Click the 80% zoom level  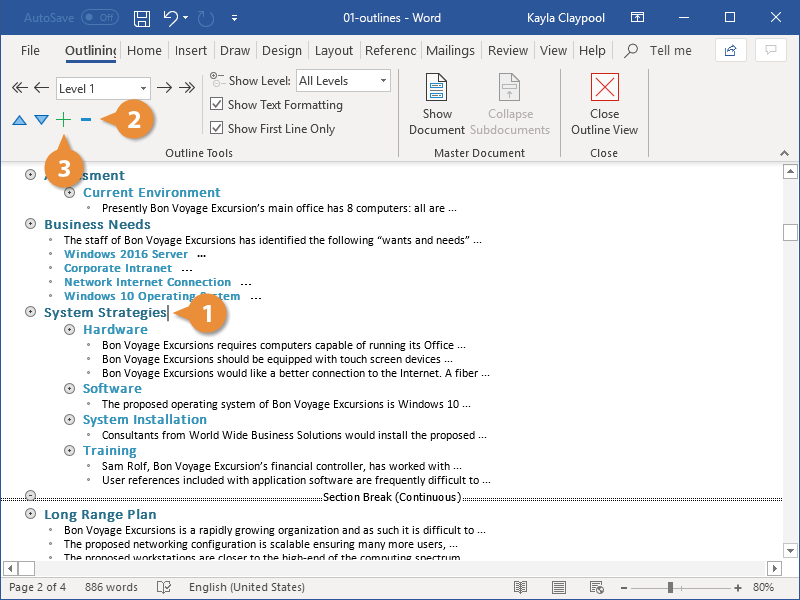(763, 587)
